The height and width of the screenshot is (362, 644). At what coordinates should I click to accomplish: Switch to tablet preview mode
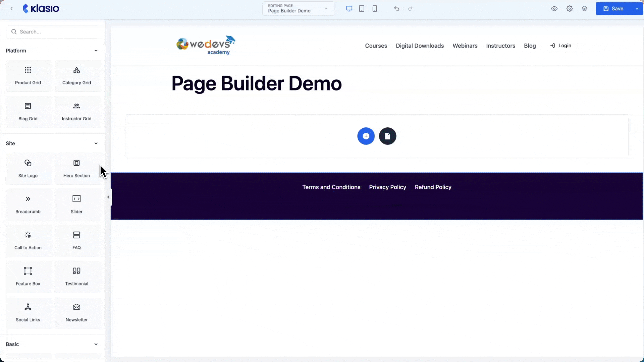click(x=362, y=8)
